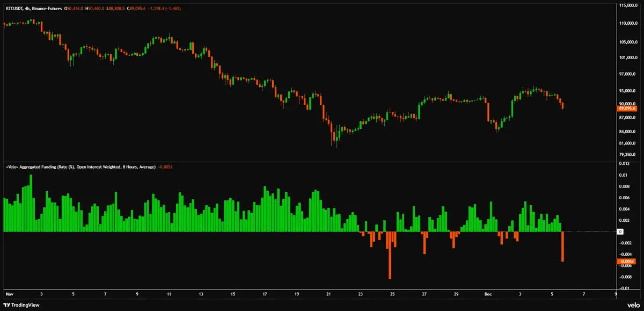Screen dimensions: 644x311
Task: Click the positive 0.006 funding axis label
Action: 624,198
